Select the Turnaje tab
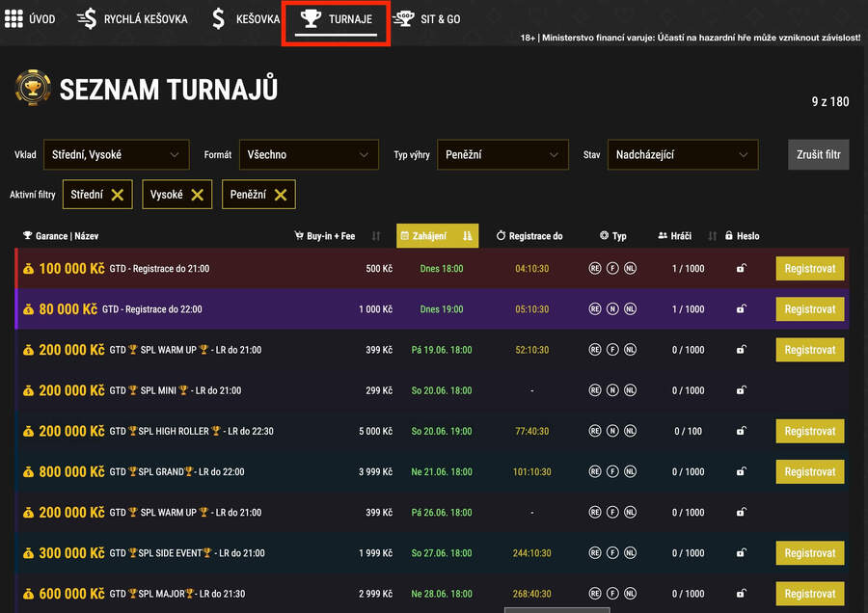Viewport: 868px width, 613px height. [x=336, y=20]
